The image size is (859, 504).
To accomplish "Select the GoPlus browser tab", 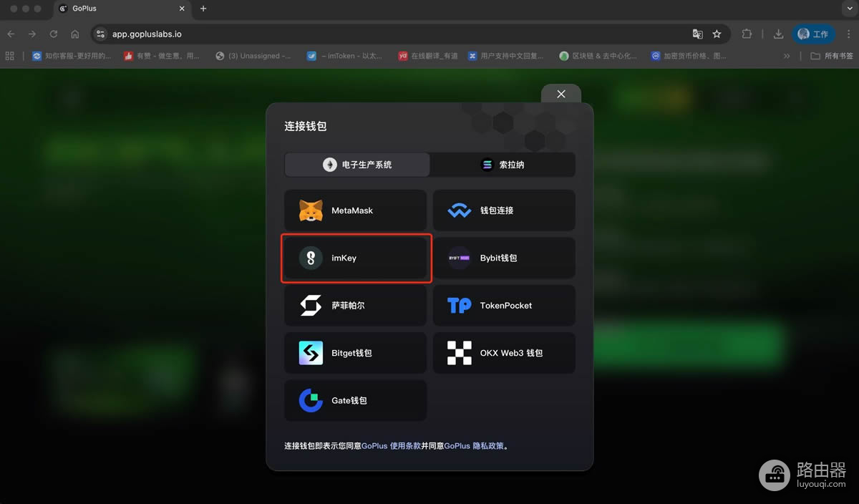I will click(122, 9).
